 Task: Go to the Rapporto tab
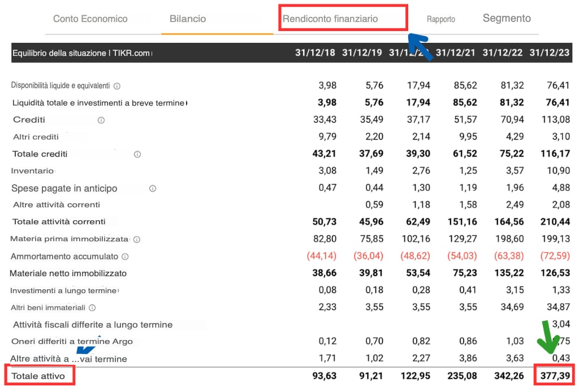pos(440,19)
